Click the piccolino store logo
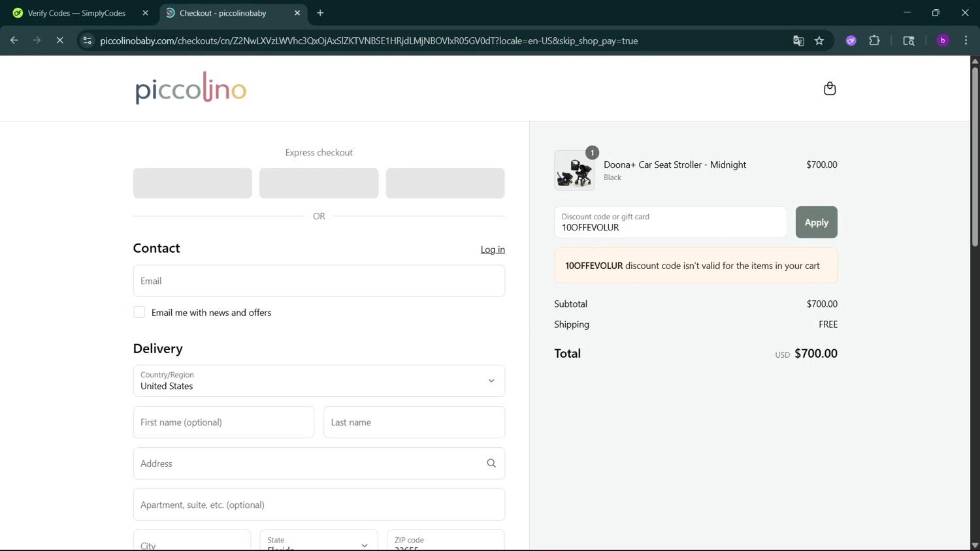The height and width of the screenshot is (551, 980). tap(191, 87)
